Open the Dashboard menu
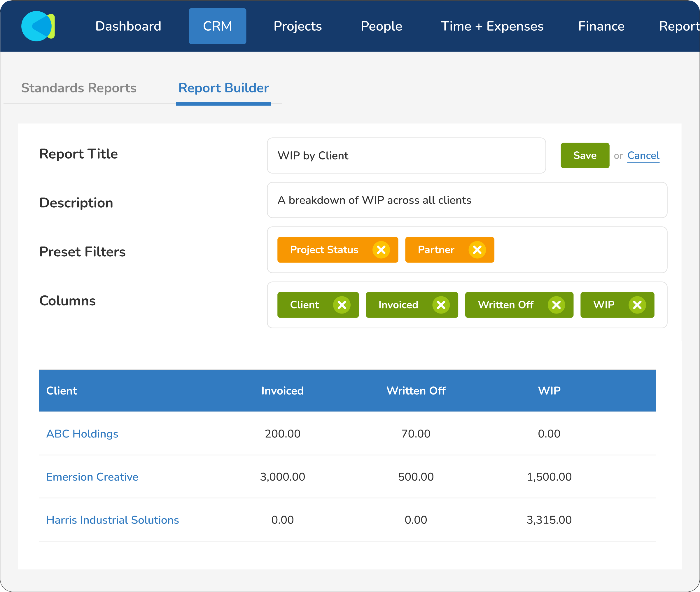This screenshot has height=592, width=700. 128,26
